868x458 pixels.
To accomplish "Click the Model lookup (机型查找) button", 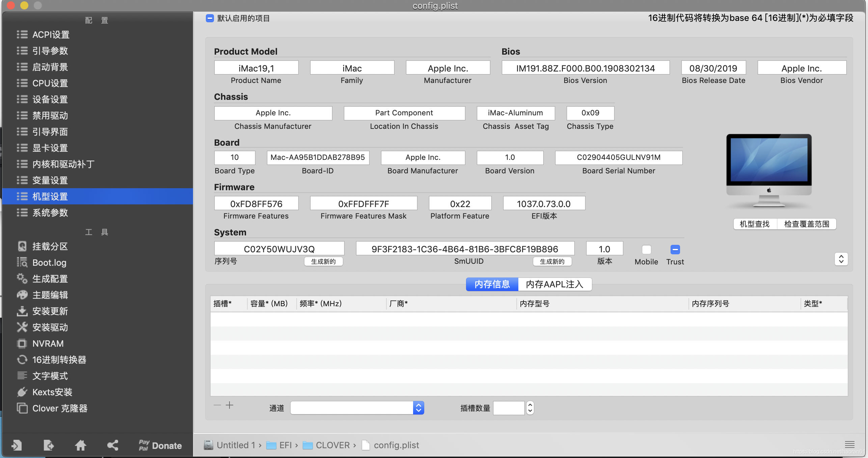I will pyautogui.click(x=755, y=224).
